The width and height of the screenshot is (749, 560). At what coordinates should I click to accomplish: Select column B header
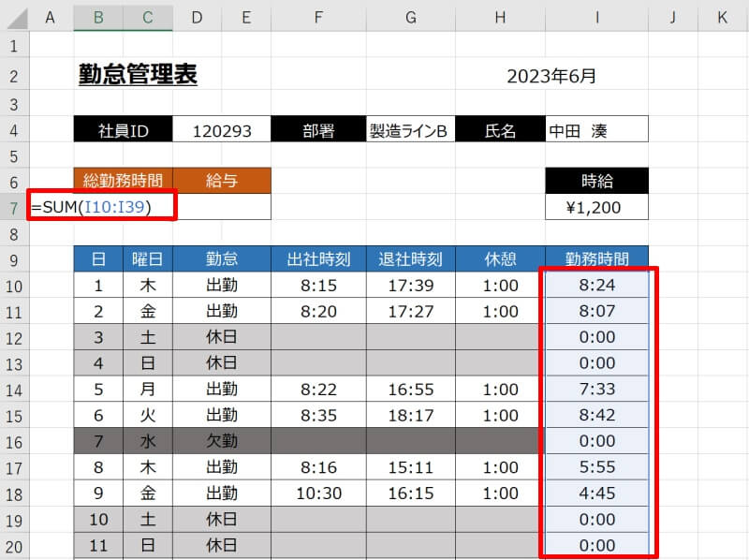click(98, 18)
